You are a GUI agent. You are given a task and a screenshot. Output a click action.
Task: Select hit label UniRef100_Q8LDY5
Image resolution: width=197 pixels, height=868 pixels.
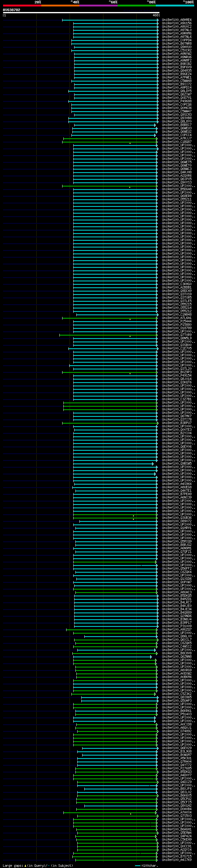[x=176, y=91]
